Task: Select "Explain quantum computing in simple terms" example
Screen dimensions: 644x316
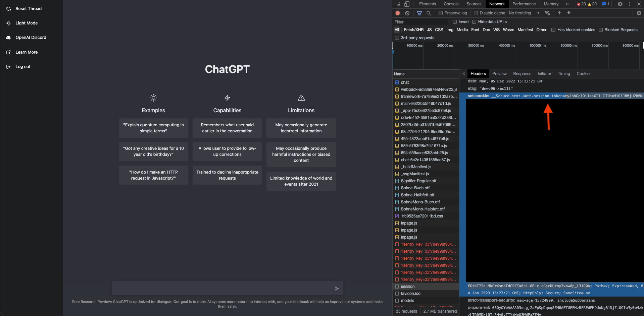Action: pos(153,128)
